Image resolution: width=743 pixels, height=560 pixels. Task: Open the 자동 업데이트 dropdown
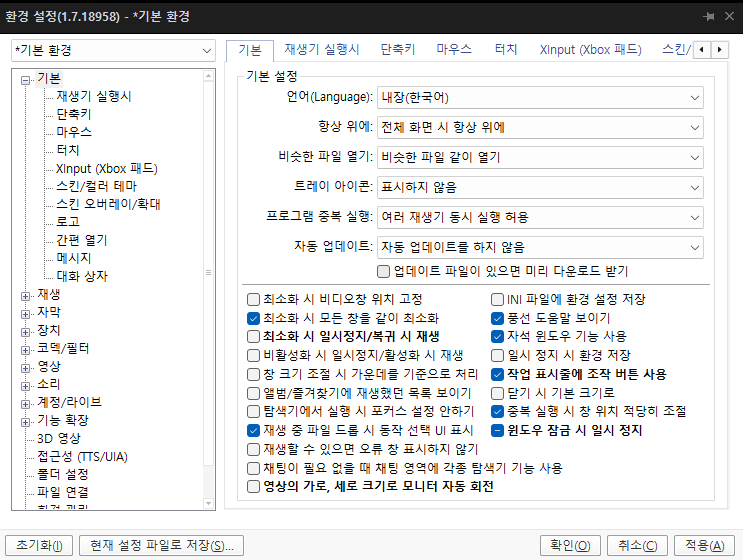(540, 247)
